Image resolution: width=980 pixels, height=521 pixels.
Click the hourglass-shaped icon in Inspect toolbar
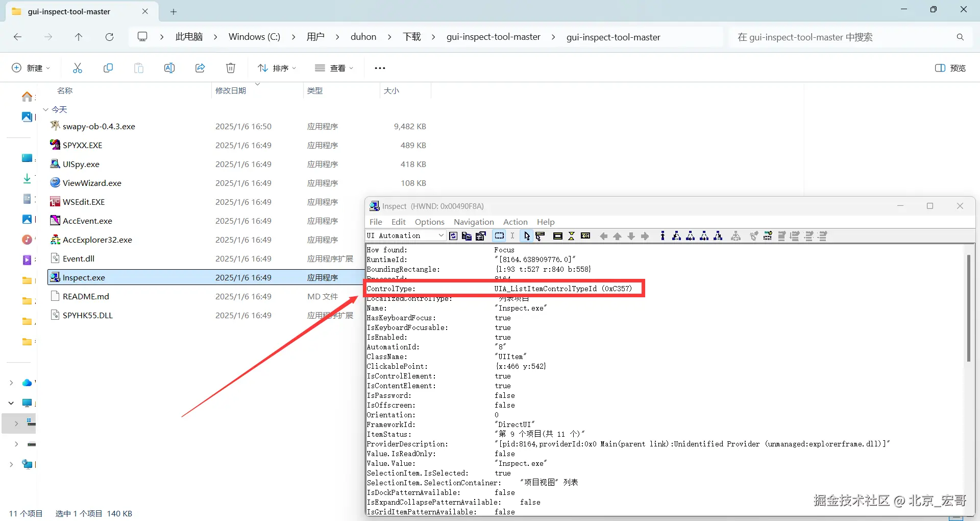pyautogui.click(x=572, y=236)
